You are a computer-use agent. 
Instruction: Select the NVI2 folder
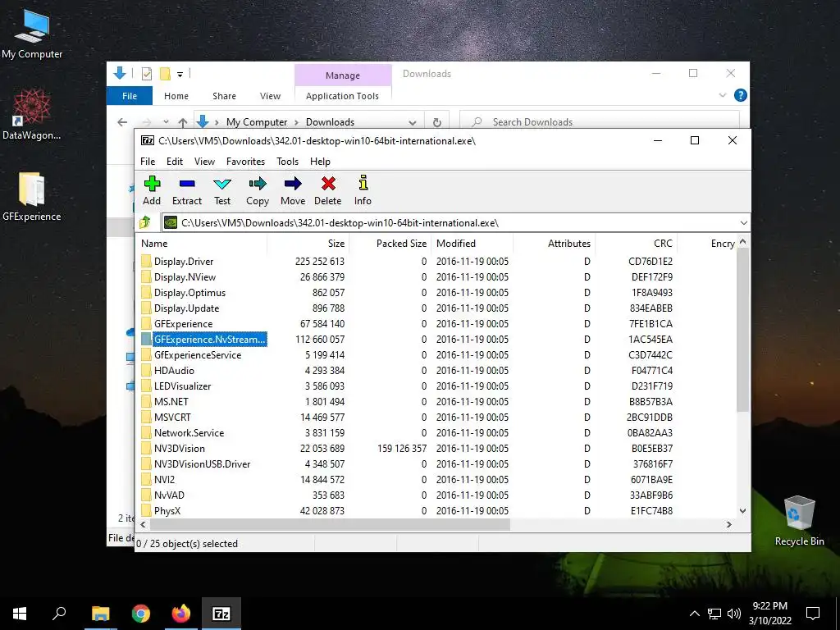coord(164,479)
